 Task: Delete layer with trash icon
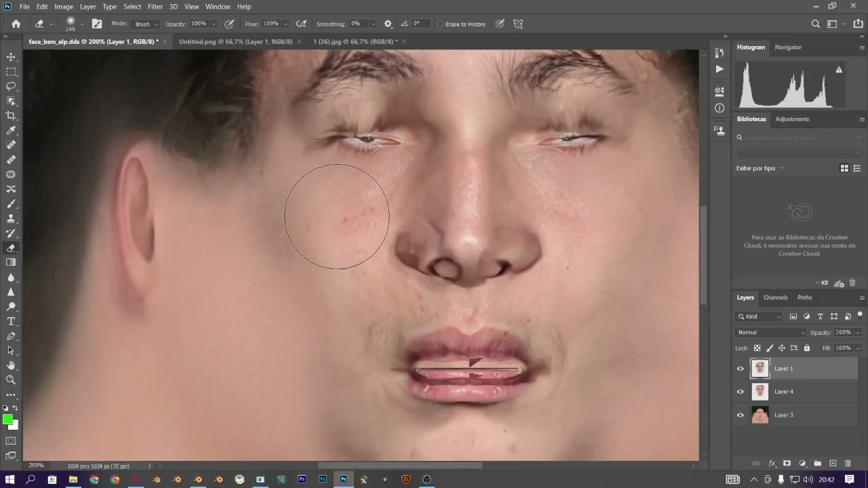click(x=848, y=464)
